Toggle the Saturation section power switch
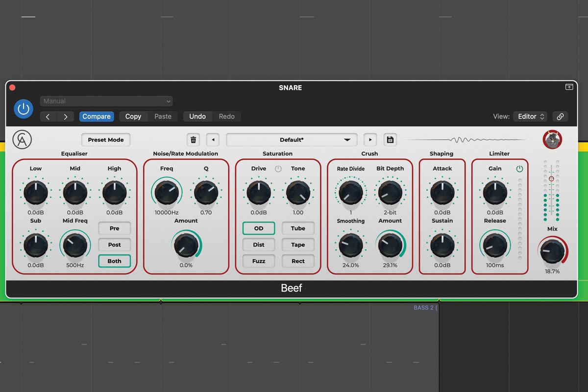588x392 pixels. 278,168
